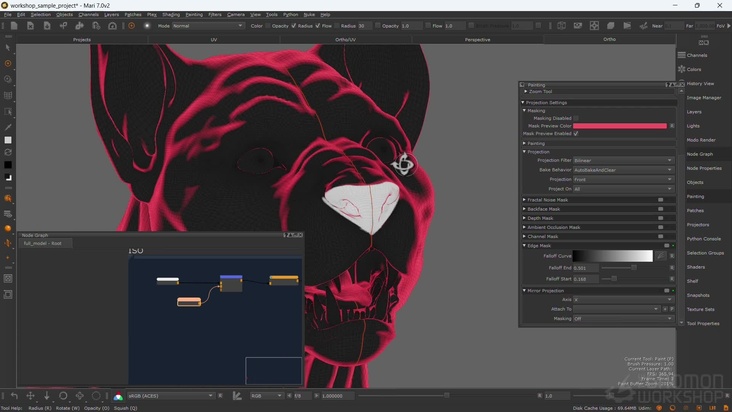The height and width of the screenshot is (412, 732).
Task: Expand the Zoom Tool section
Action: (526, 91)
